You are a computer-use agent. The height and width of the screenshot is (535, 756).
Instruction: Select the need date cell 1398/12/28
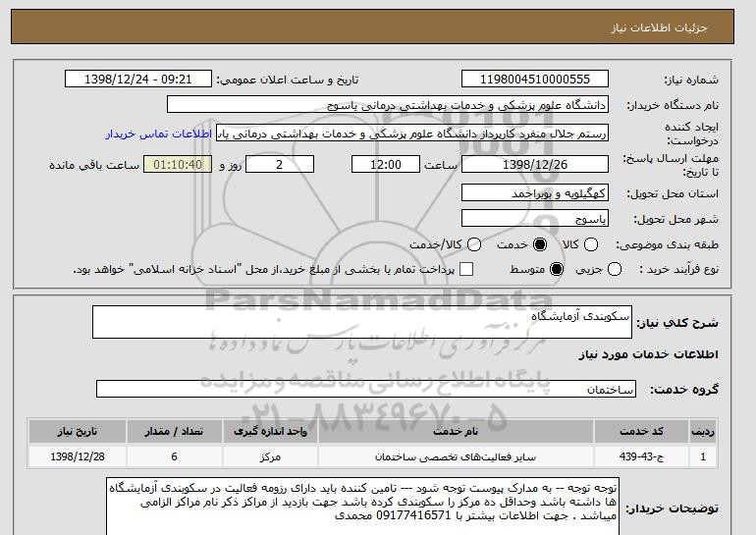click(x=78, y=455)
